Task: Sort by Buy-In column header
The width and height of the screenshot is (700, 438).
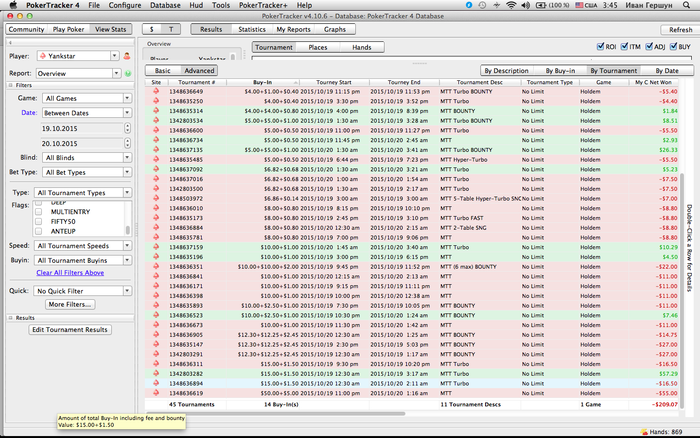Action: click(262, 82)
